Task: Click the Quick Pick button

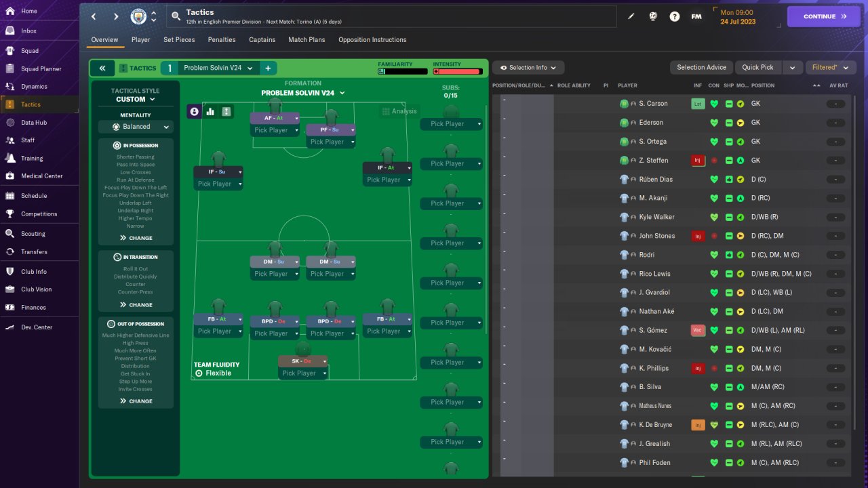Action: point(758,68)
